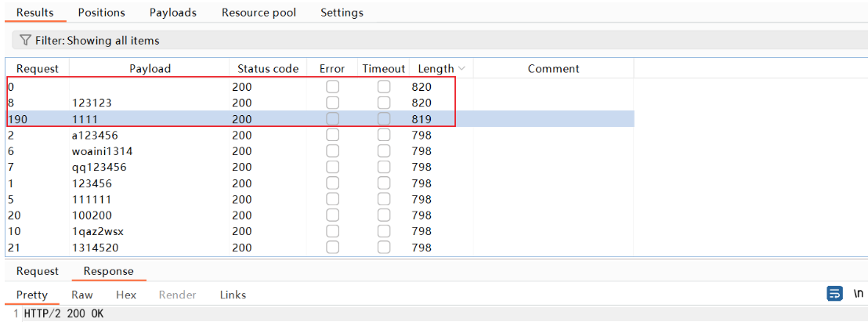Open the Settings tab
The height and width of the screenshot is (322, 868).
(x=342, y=13)
